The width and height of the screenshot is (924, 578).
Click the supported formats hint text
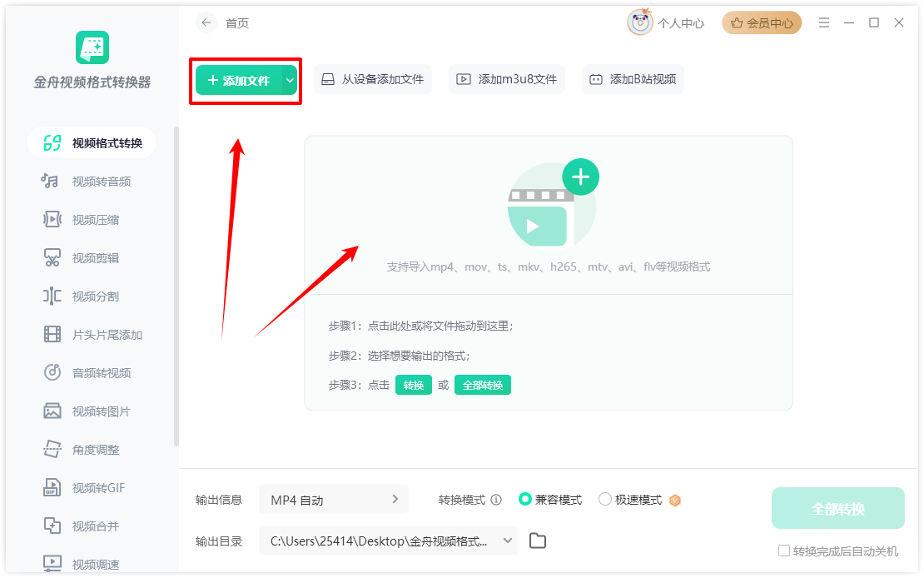click(548, 267)
